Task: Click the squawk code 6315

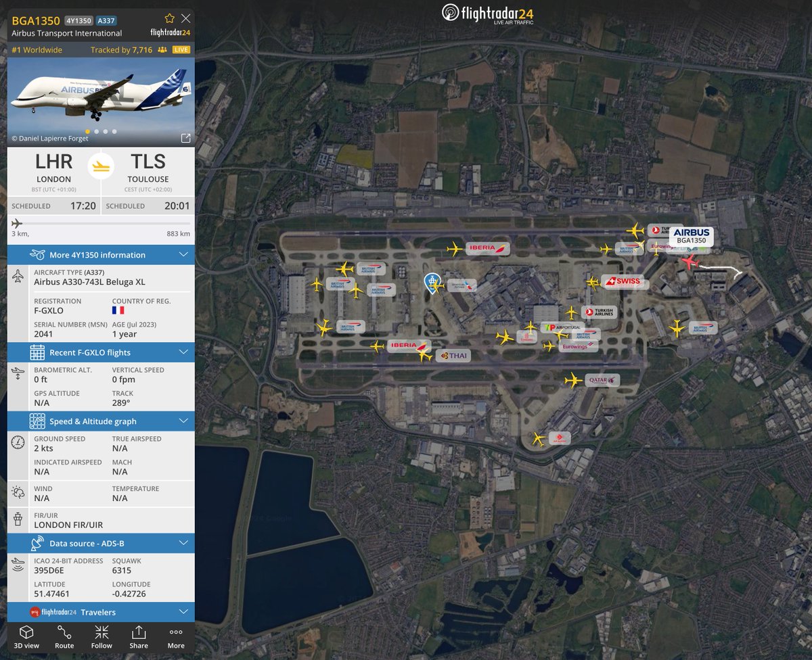Action: (122, 570)
